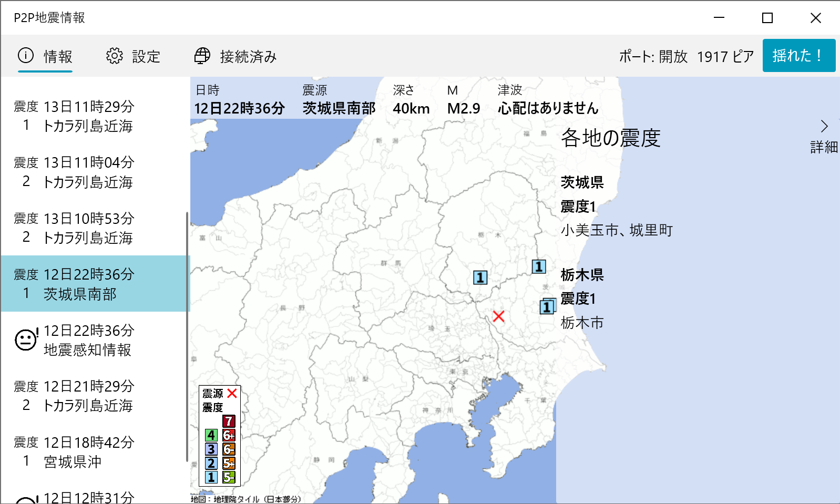Viewport: 840px width, 504px height.
Task: Click the intensity 1 marker in Tochigi
Action: pos(480,277)
